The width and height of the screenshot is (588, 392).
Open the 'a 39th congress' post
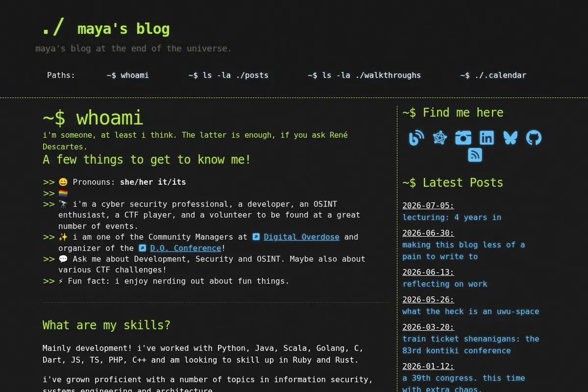464,384
